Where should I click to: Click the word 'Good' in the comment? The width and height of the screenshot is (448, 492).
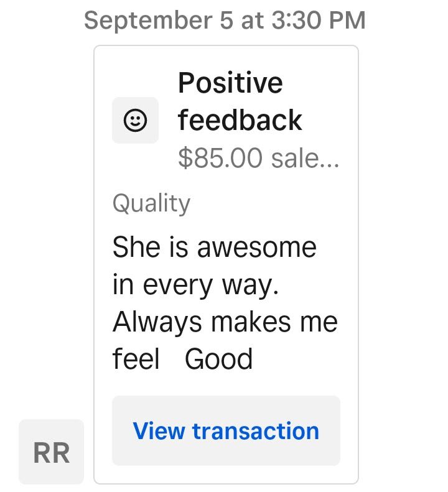click(218, 359)
